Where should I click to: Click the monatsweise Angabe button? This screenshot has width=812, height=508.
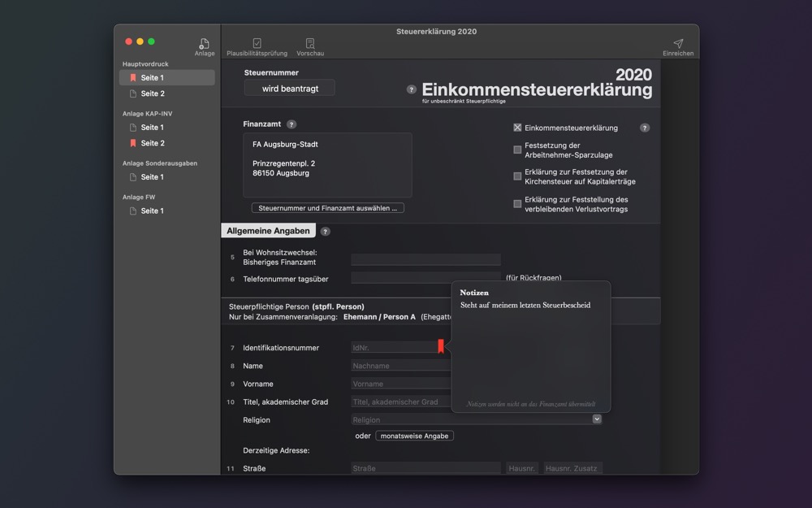click(414, 436)
